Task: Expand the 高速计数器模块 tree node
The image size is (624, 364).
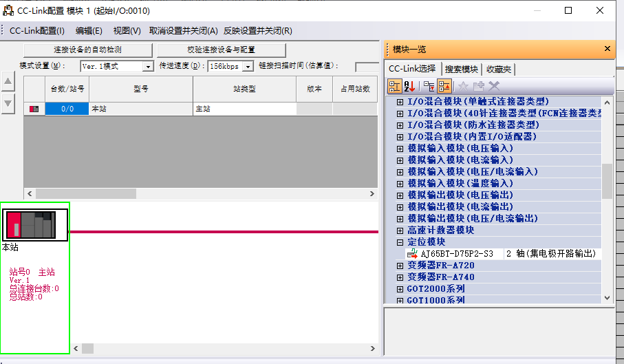Action: tap(400, 231)
